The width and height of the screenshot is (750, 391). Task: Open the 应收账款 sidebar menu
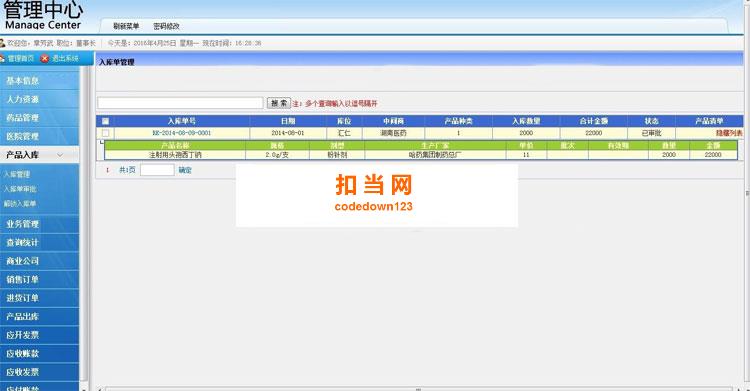click(39, 354)
